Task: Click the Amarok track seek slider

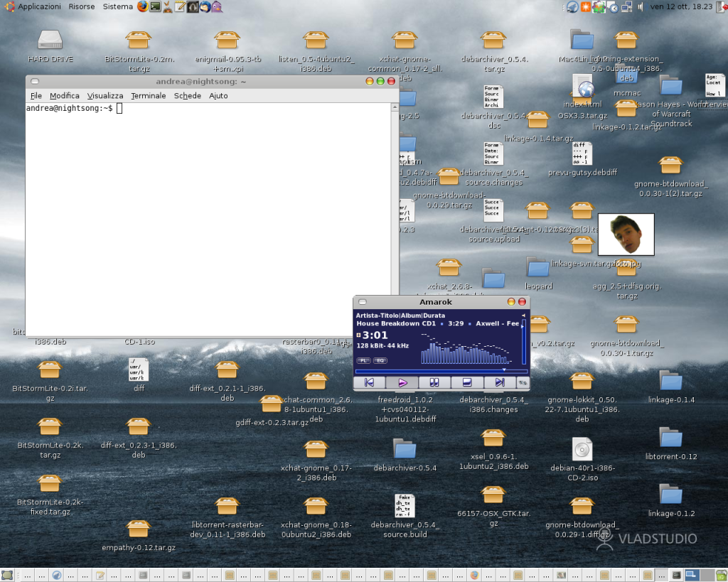Action: tap(441, 371)
